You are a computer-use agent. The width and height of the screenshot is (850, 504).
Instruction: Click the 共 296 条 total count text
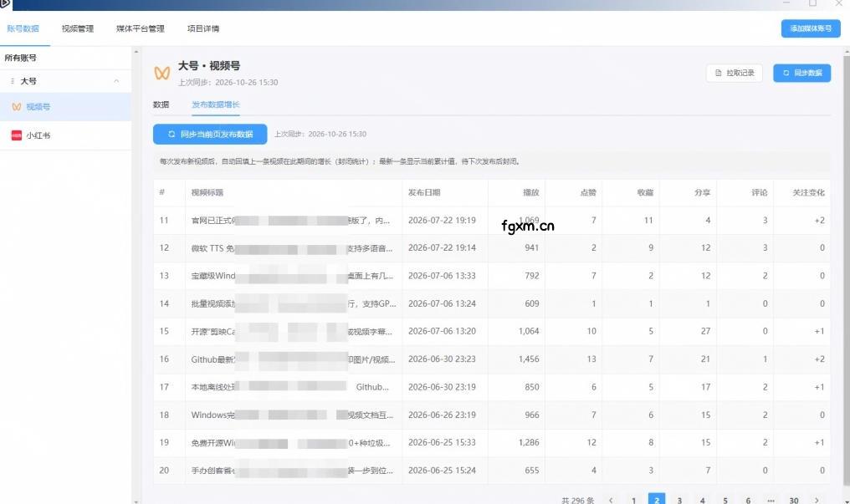tap(578, 500)
